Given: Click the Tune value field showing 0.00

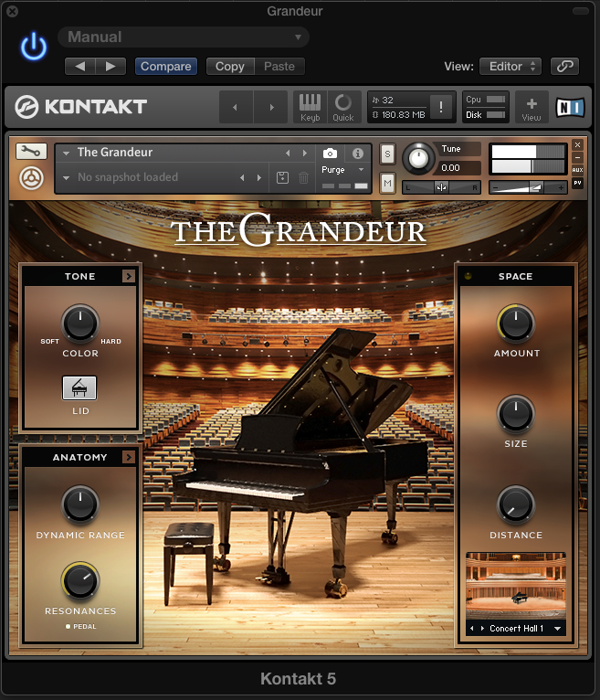Looking at the screenshot, I should click(459, 168).
